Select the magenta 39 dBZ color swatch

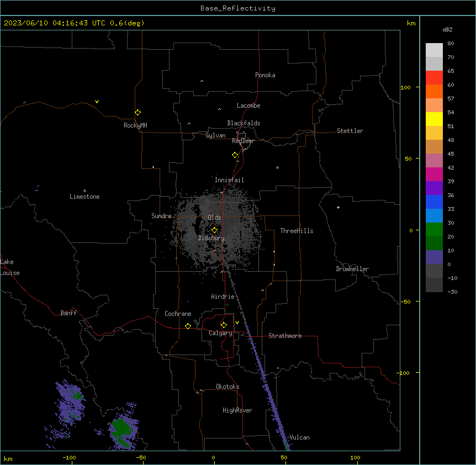pos(434,174)
